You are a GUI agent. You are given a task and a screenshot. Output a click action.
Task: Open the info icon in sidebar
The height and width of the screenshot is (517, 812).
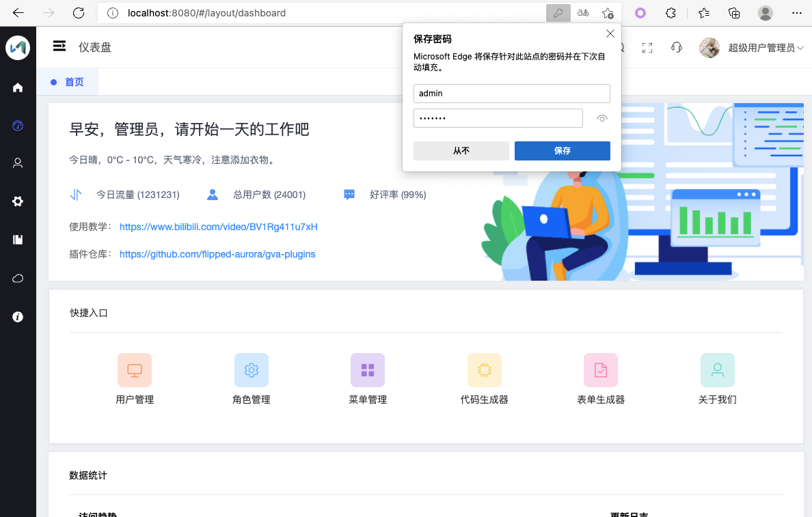[x=18, y=317]
